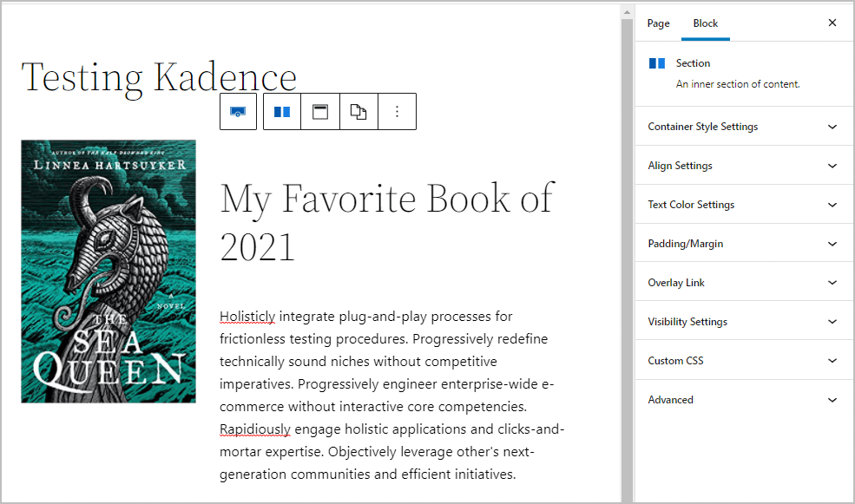Image resolution: width=855 pixels, height=504 pixels.
Task: Change vertical alignment in block toolbar
Action: click(x=320, y=112)
